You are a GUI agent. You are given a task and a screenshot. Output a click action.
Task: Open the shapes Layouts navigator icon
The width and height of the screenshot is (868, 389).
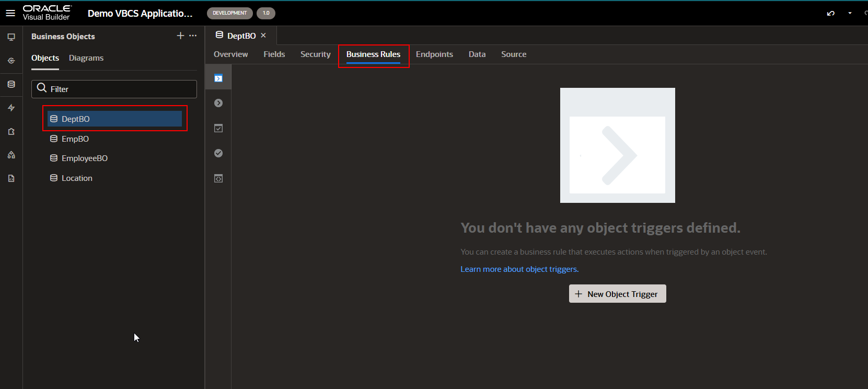(11, 155)
